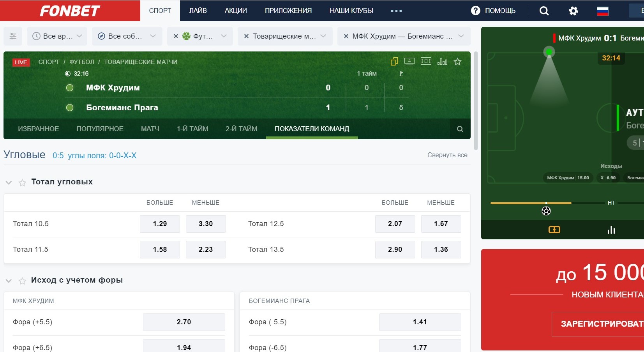Favorite the Тотал угловых market star
Screen dimensions: 644x352
click(x=23, y=182)
